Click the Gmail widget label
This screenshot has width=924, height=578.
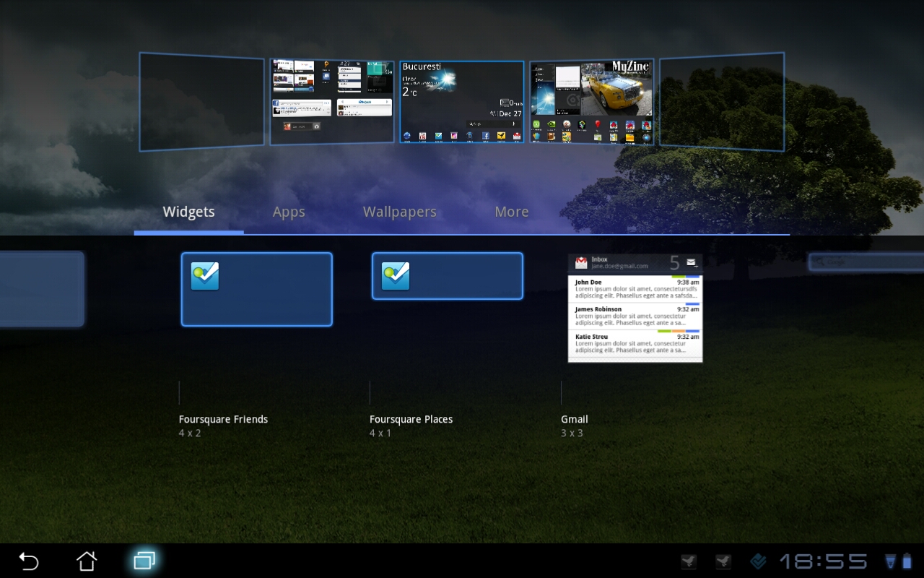pyautogui.click(x=575, y=419)
